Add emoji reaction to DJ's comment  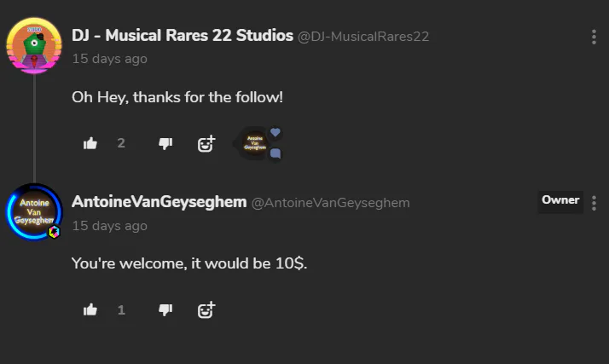pos(206,143)
